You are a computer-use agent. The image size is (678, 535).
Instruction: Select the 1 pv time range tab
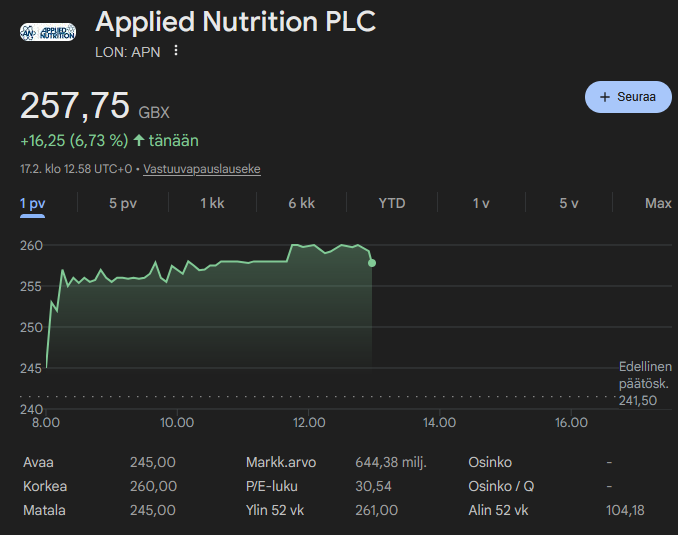(33, 203)
